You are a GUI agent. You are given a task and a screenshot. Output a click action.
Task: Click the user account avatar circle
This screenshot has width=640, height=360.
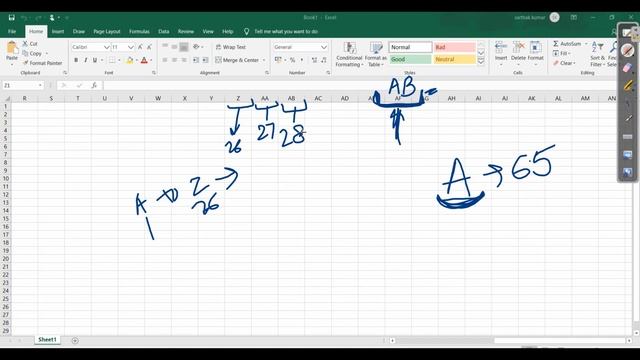coord(554,17)
